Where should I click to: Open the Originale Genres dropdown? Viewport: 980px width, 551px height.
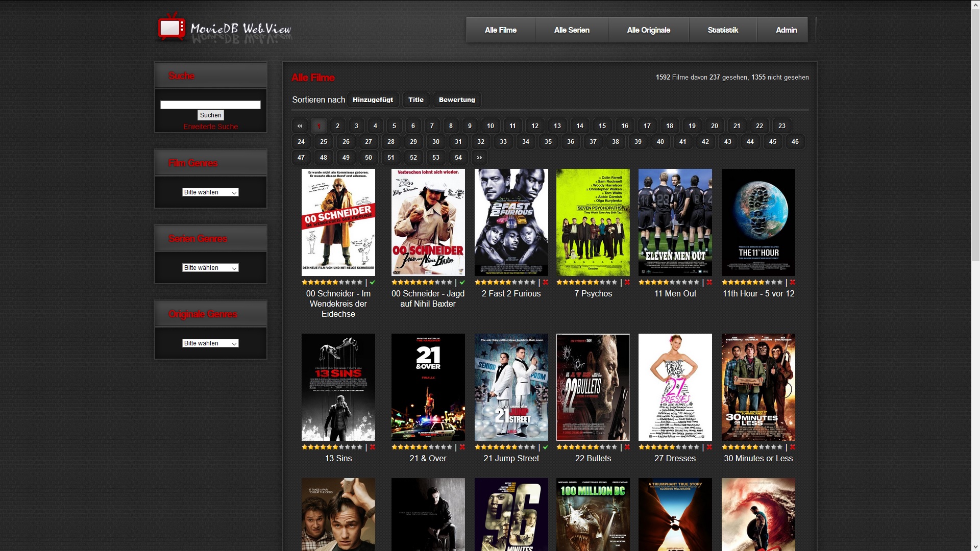point(210,343)
